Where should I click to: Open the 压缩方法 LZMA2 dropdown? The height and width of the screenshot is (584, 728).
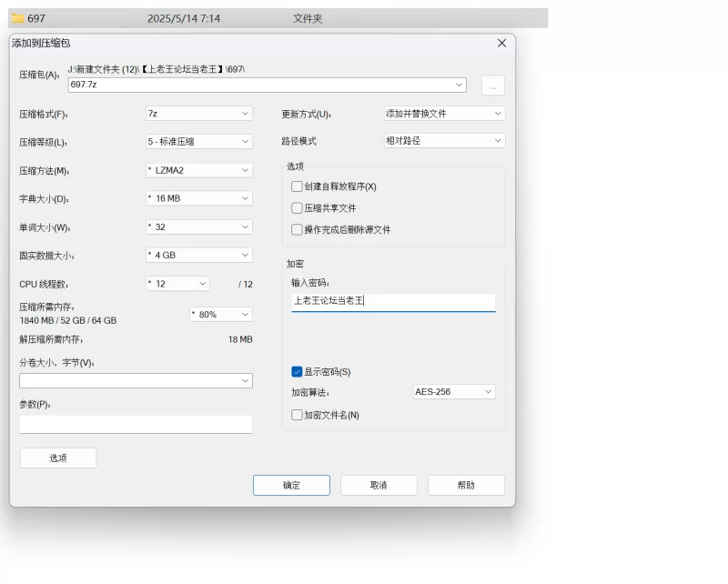click(198, 170)
